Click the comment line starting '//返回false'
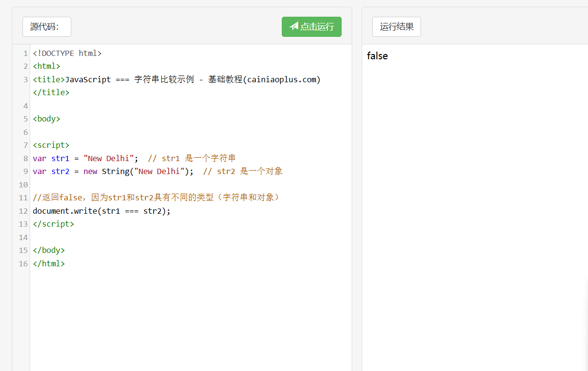588x371 pixels. pyautogui.click(x=156, y=197)
